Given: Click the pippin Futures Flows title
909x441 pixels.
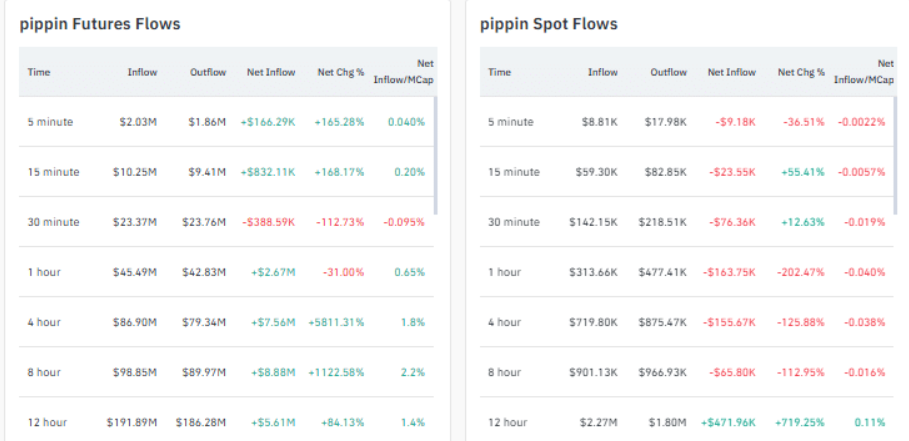Looking at the screenshot, I should click(100, 24).
